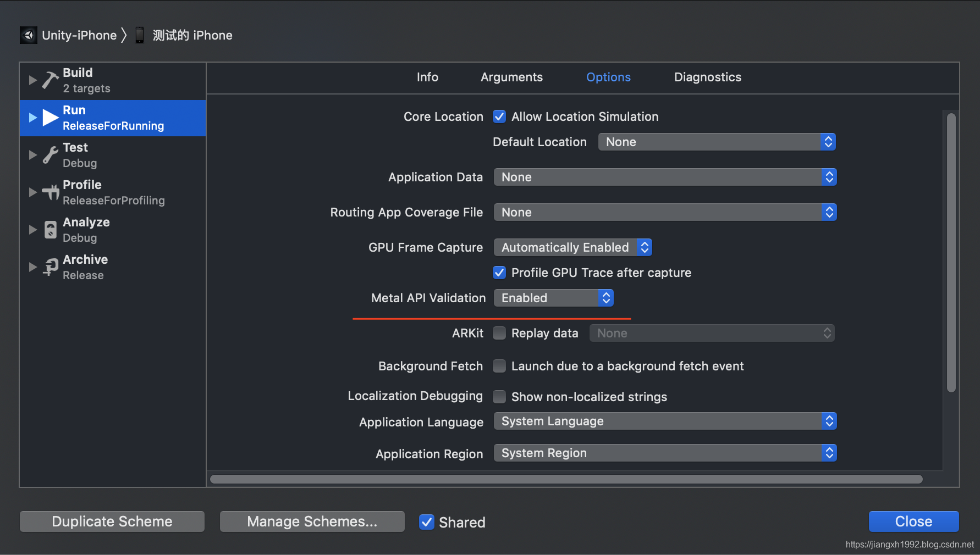
Task: Enable ARKit Replay data checkbox
Action: (499, 333)
